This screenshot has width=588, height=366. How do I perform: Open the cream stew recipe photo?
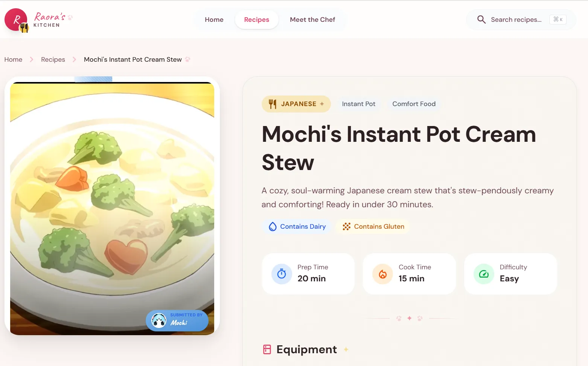click(x=112, y=208)
